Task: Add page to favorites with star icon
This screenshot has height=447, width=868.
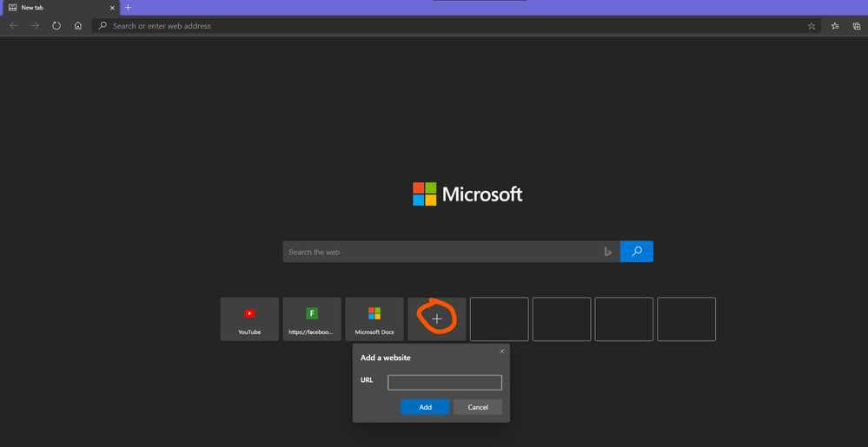Action: pyautogui.click(x=812, y=26)
